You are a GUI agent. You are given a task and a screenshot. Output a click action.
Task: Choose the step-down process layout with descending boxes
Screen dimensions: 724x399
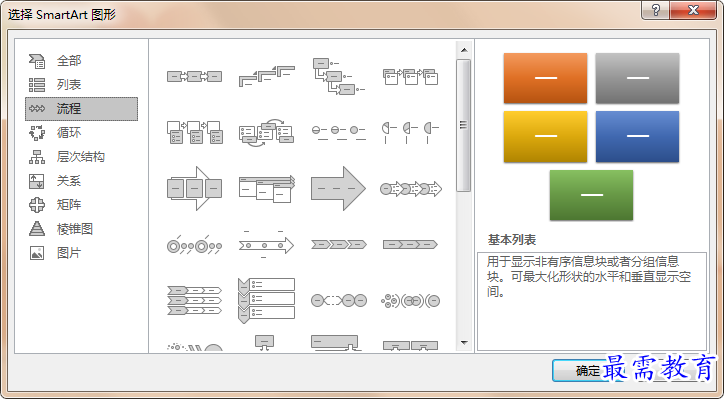[338, 76]
